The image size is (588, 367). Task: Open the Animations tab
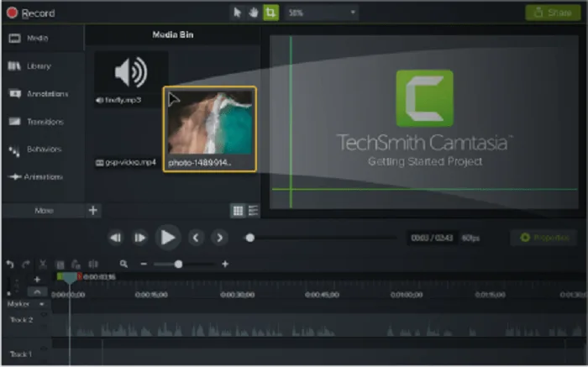pyautogui.click(x=35, y=177)
